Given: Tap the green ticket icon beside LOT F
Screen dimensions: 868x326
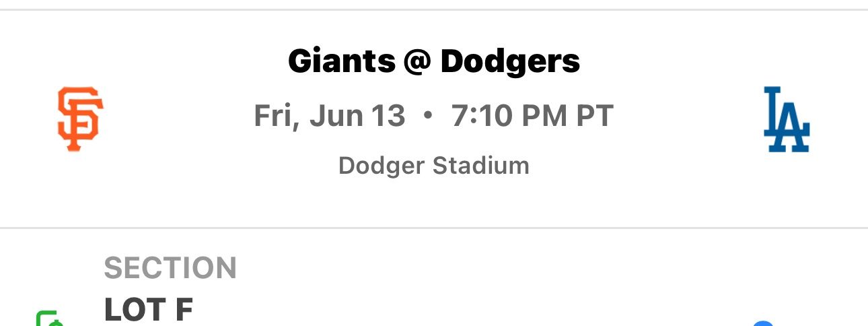Looking at the screenshot, I should click(x=50, y=319).
